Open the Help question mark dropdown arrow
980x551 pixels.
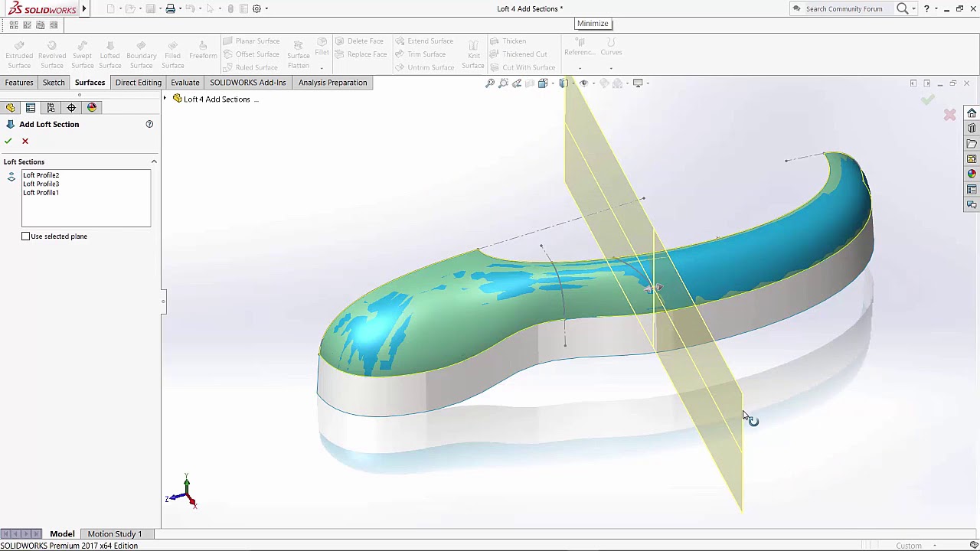click(936, 8)
